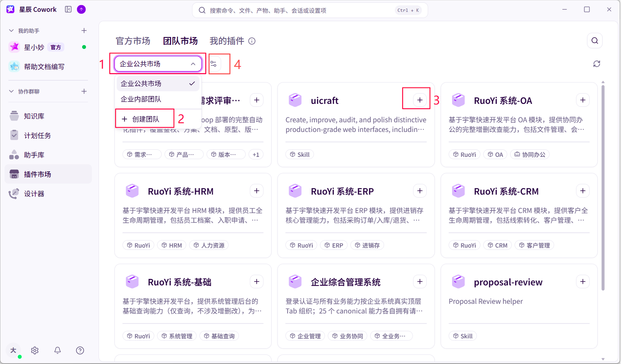The height and width of the screenshot is (364, 621).
Task: Click the +1 more tags badge
Action: click(x=256, y=154)
